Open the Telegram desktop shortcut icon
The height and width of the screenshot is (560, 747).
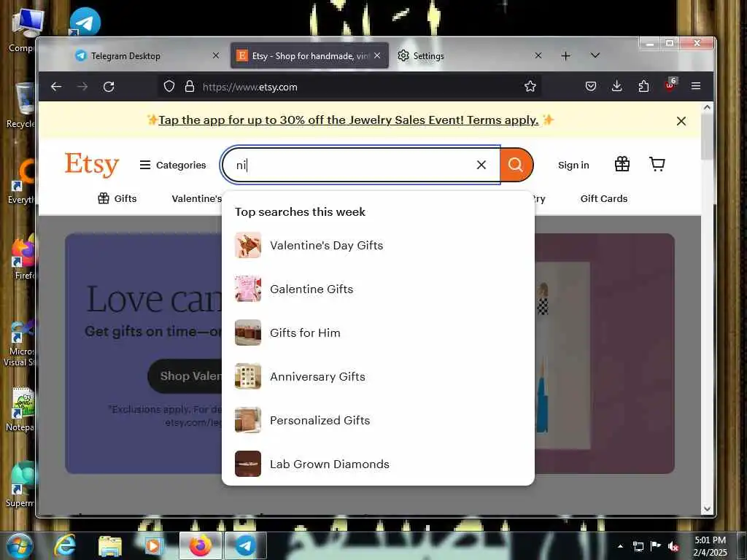coord(85,21)
